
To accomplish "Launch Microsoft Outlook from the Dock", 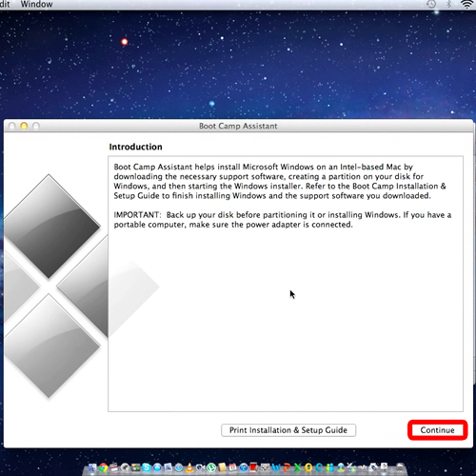I will (308, 467).
